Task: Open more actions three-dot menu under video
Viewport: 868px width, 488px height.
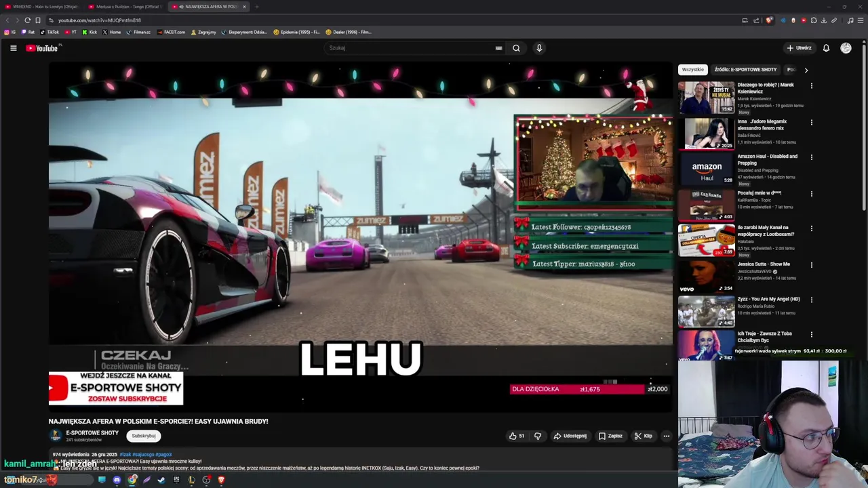Action: pyautogui.click(x=667, y=436)
